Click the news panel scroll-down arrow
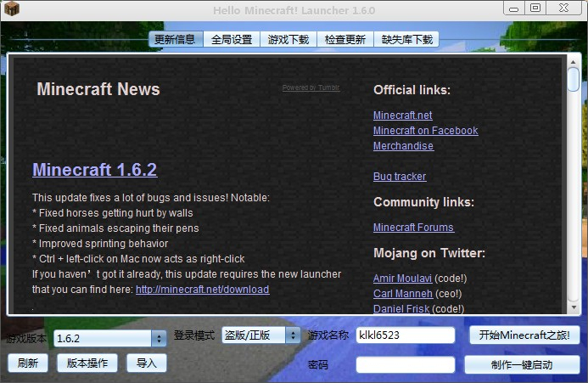The image size is (588, 383). [574, 307]
